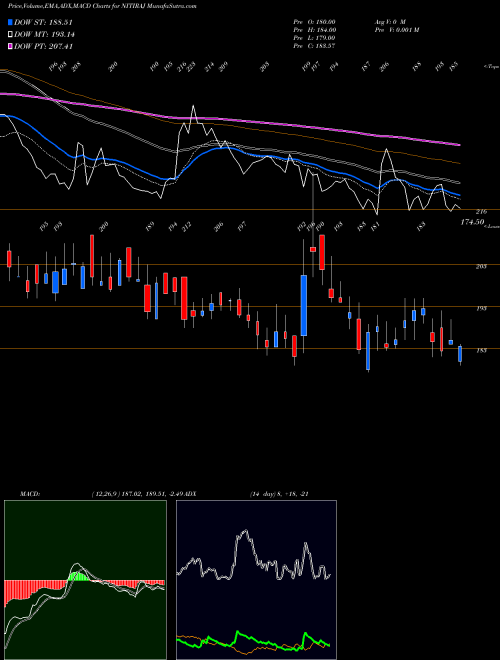
Task: Click the white DOW MT legend swatch
Action: 10,35
